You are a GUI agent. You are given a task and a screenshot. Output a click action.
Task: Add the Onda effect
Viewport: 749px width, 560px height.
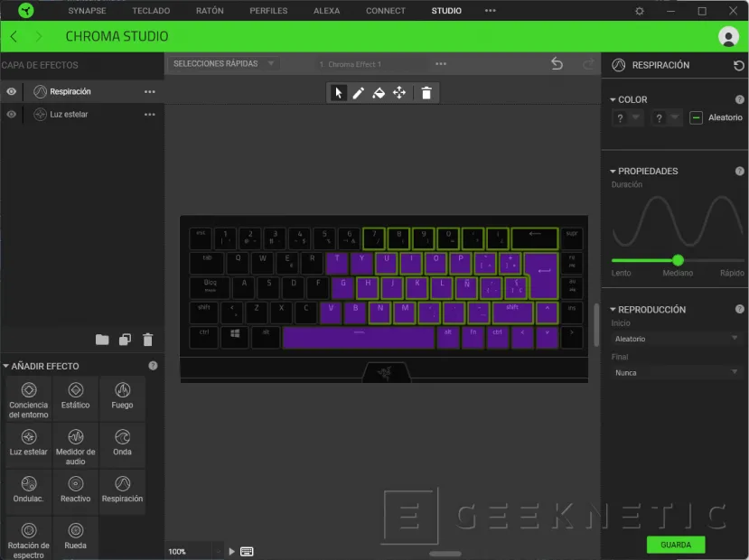[122, 446]
